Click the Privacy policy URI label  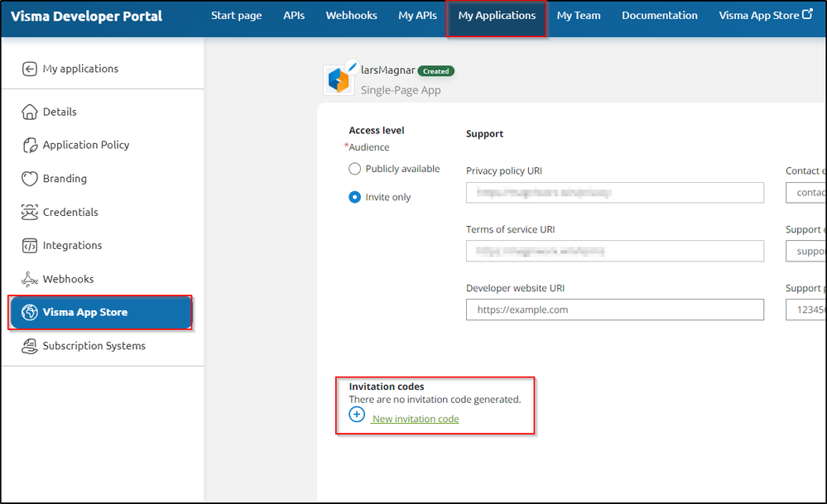(x=503, y=170)
